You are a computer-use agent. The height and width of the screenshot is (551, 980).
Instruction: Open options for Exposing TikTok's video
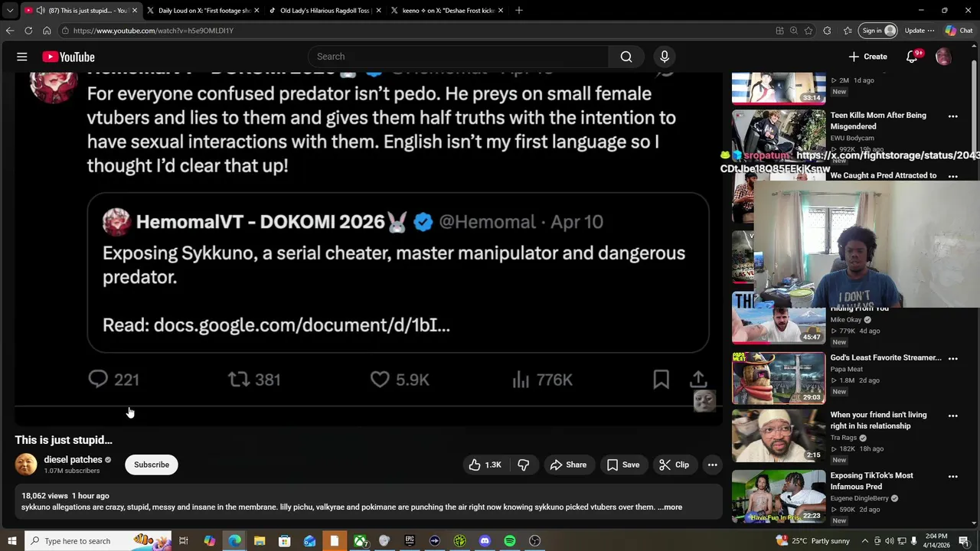point(953,476)
